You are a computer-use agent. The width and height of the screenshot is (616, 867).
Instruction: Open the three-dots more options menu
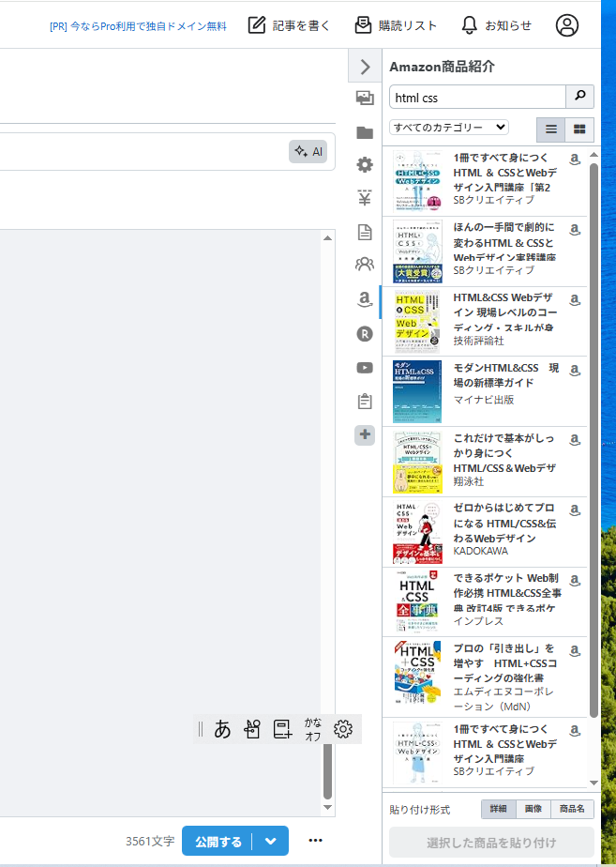pos(315,841)
